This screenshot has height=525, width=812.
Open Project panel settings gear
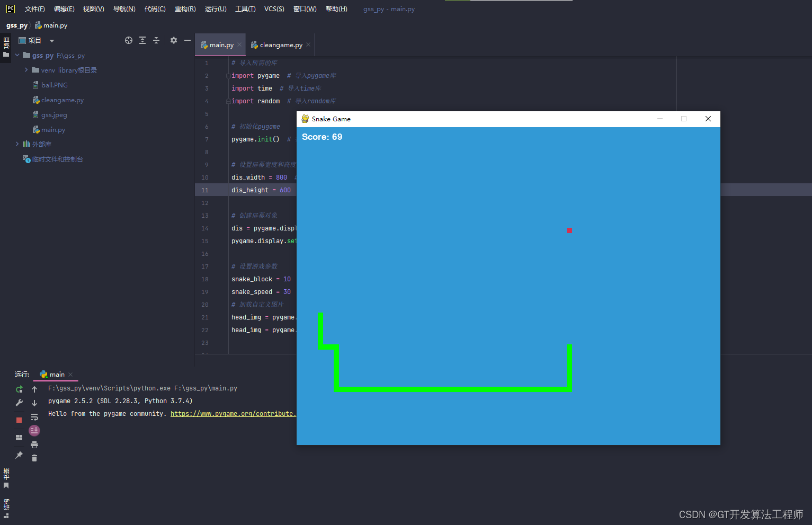[x=174, y=40]
